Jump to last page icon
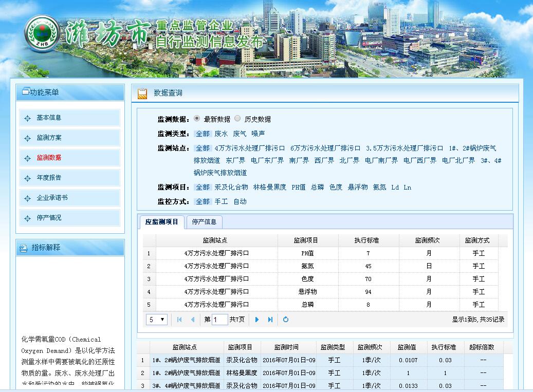Image resolution: width=533 pixels, height=392 pixels. (x=270, y=320)
